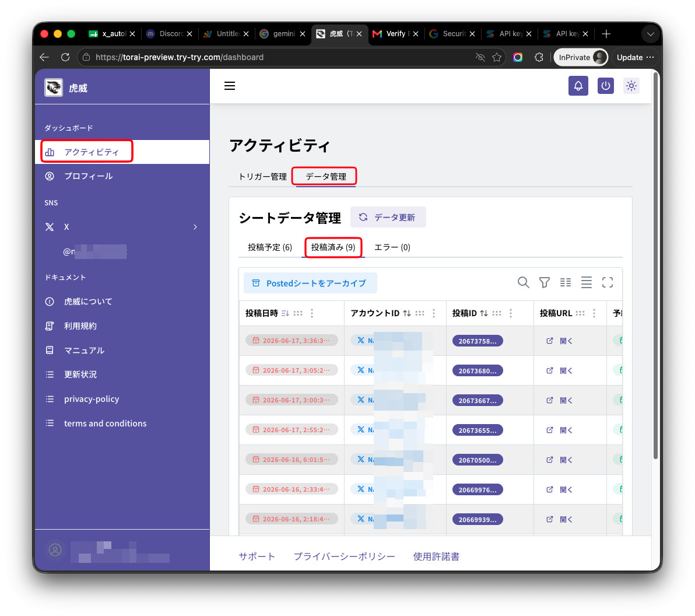695x616 pixels.
Task: Click the power logout icon
Action: click(x=605, y=86)
